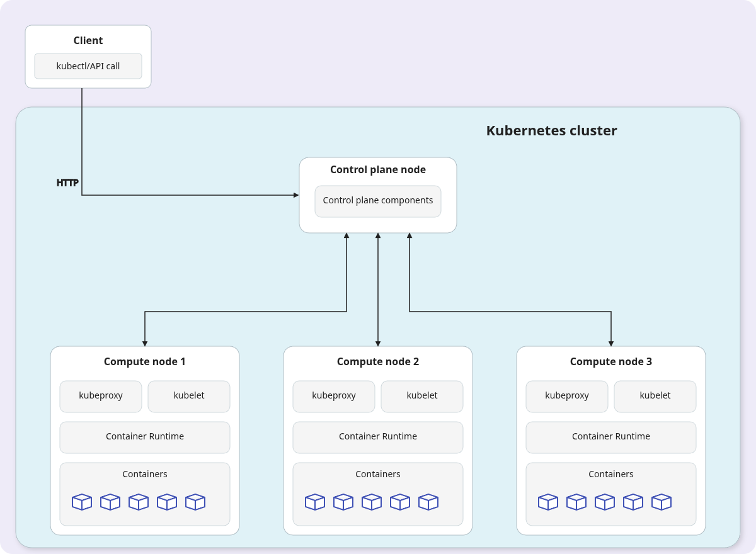The image size is (756, 554).
Task: Select Container Runtime box in Compute node 2
Action: [378, 438]
